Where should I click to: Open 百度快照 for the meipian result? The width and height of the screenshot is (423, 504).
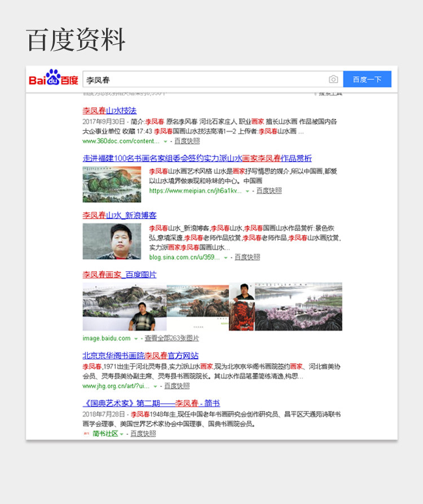click(269, 191)
